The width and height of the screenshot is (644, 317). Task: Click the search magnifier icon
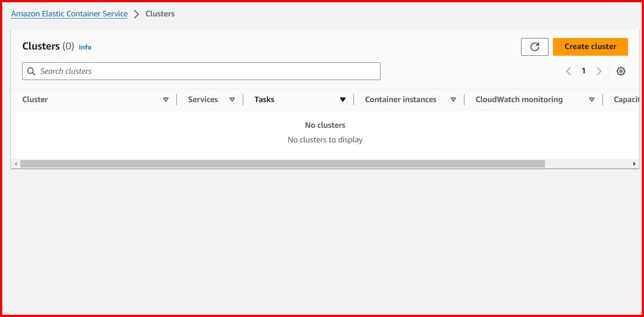(x=31, y=71)
